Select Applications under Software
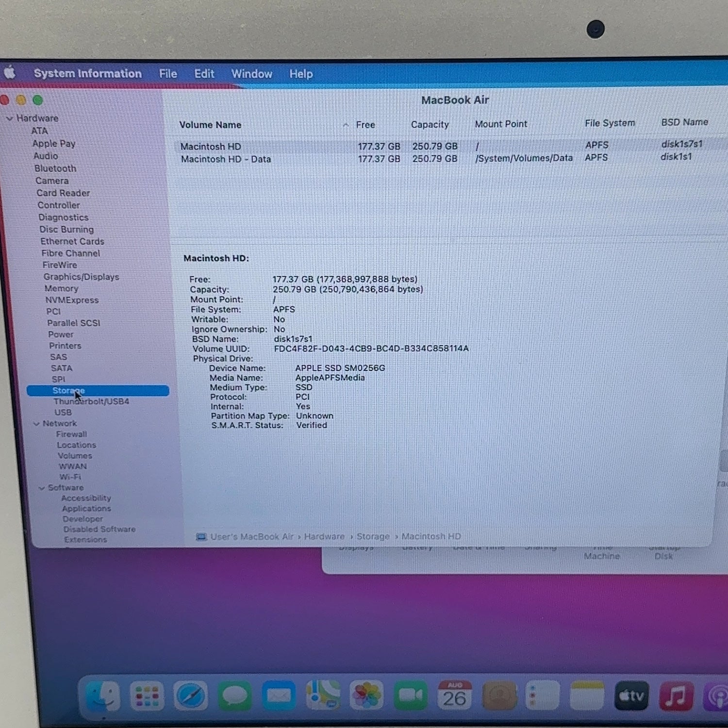728x728 pixels. click(86, 509)
